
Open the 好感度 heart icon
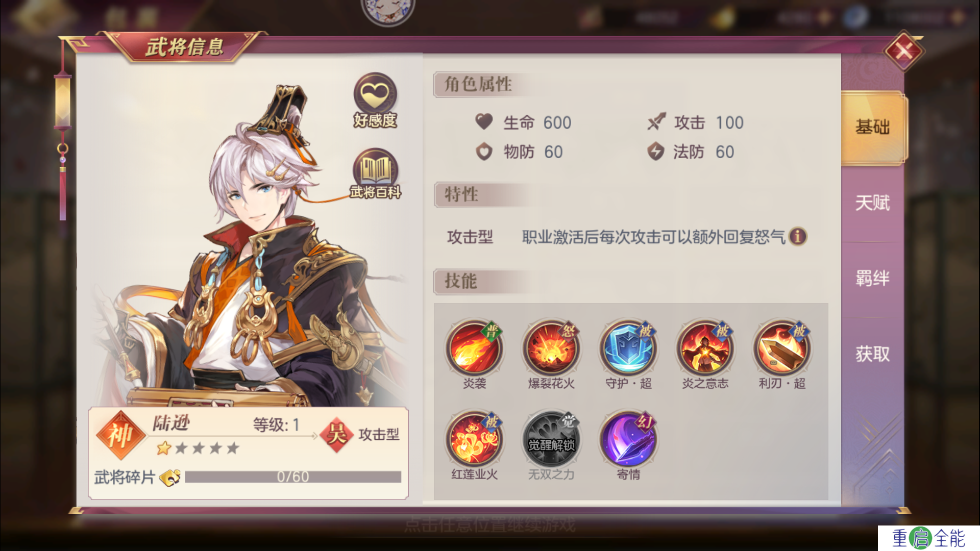(375, 99)
